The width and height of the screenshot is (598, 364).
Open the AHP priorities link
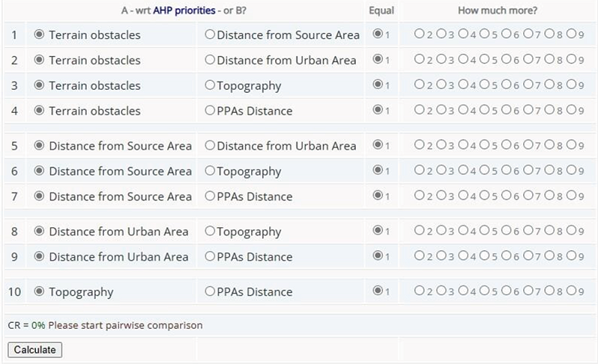pos(184,11)
